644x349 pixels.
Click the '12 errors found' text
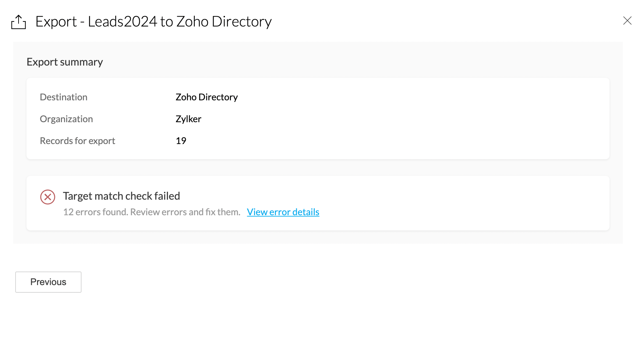(95, 212)
